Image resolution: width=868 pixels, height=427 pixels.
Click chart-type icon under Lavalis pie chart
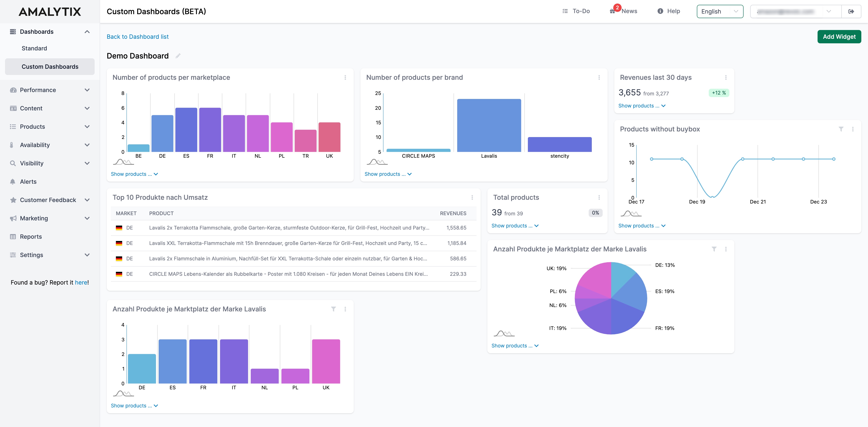504,333
